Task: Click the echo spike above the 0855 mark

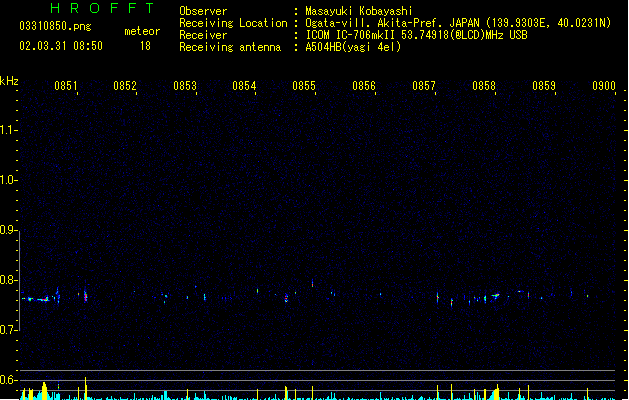Action: click(x=312, y=283)
